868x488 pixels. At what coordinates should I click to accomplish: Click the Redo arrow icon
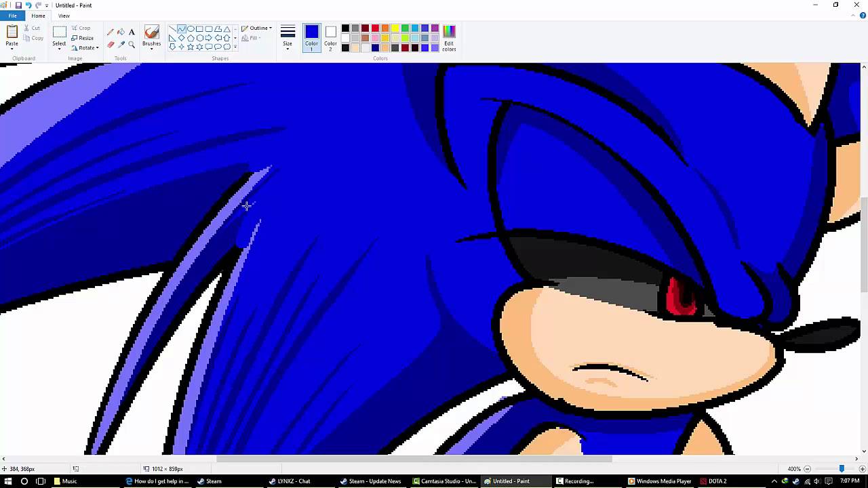[38, 5]
